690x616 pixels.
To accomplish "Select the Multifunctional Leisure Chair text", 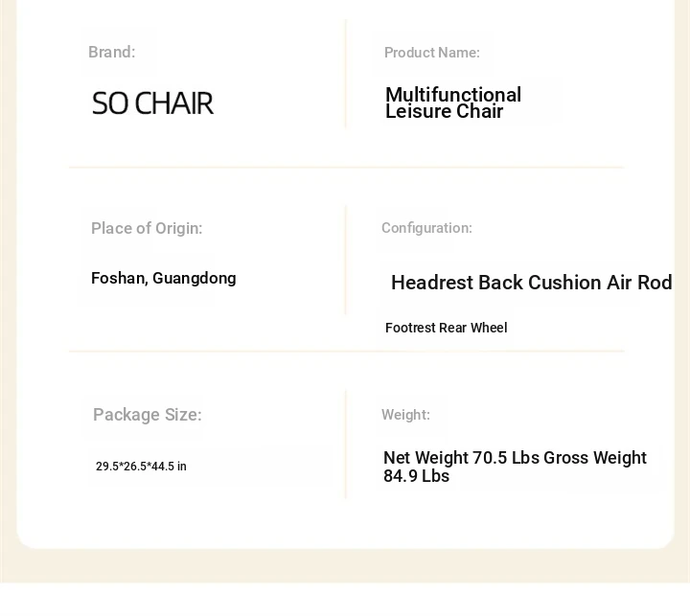I will [x=452, y=103].
